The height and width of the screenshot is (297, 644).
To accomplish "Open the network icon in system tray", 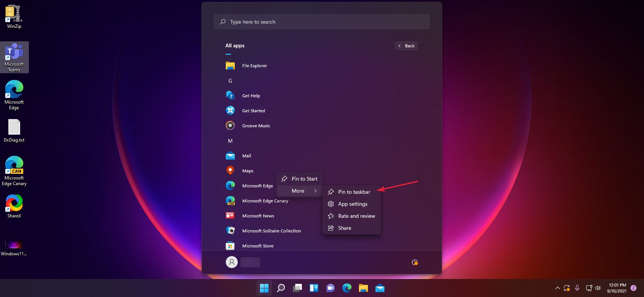I will [589, 288].
